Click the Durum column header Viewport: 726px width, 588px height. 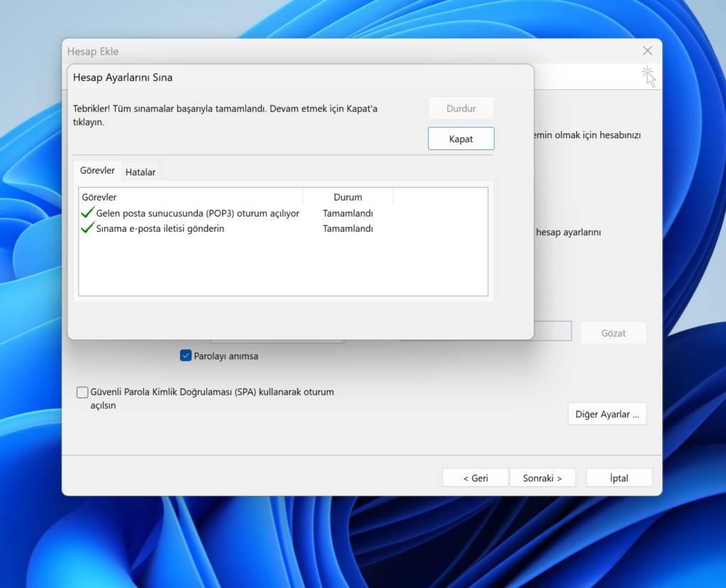point(347,197)
